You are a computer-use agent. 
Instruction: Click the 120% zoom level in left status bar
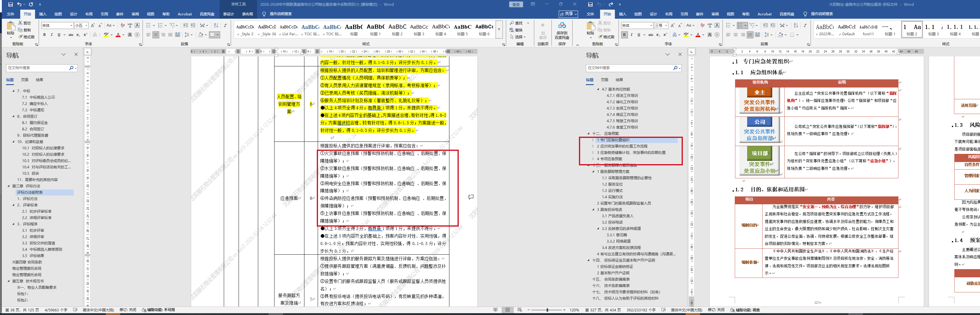574,310
